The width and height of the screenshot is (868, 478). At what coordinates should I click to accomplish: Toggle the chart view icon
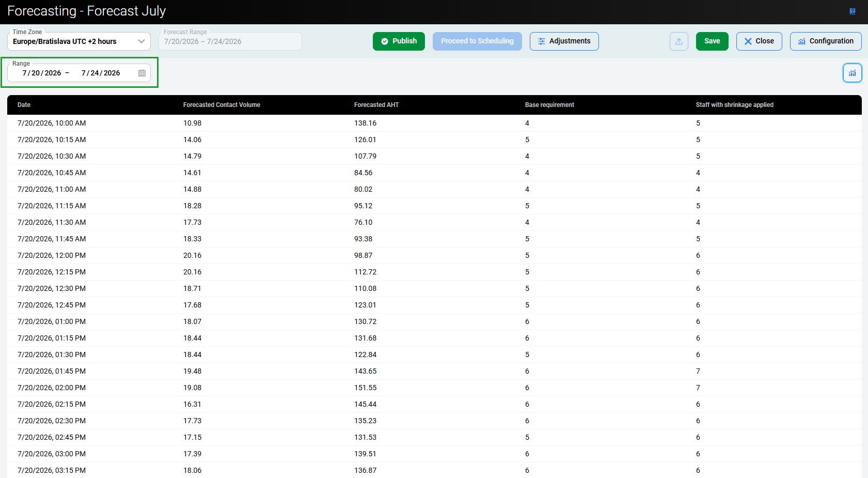click(853, 73)
